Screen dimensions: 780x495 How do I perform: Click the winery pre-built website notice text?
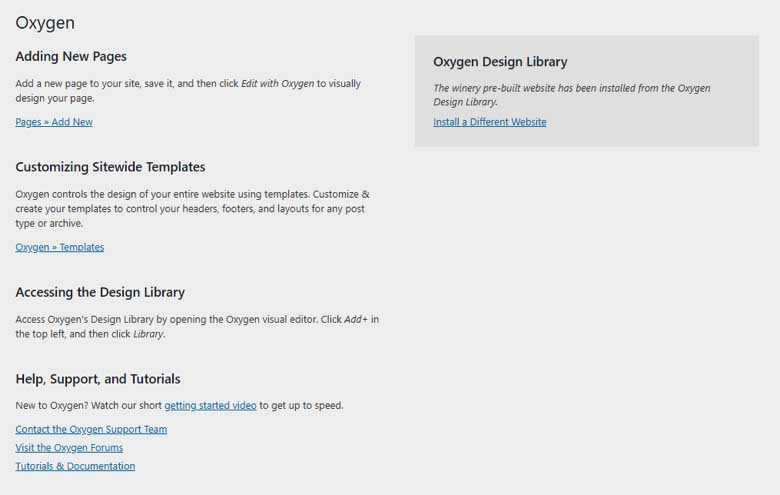coord(572,95)
